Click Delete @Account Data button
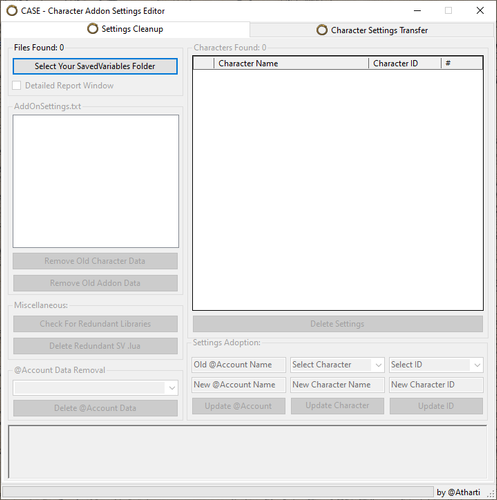 95,408
